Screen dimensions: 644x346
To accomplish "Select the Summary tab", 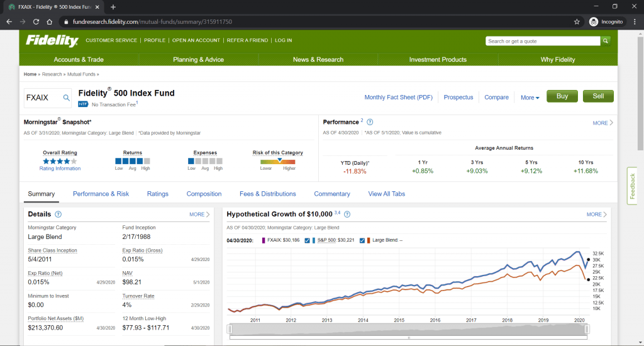I will [41, 194].
